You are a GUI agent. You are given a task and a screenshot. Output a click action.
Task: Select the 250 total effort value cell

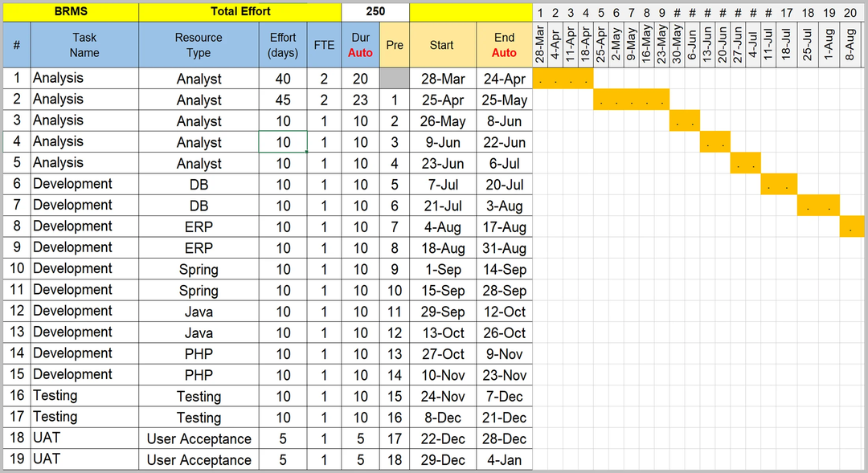pos(375,11)
